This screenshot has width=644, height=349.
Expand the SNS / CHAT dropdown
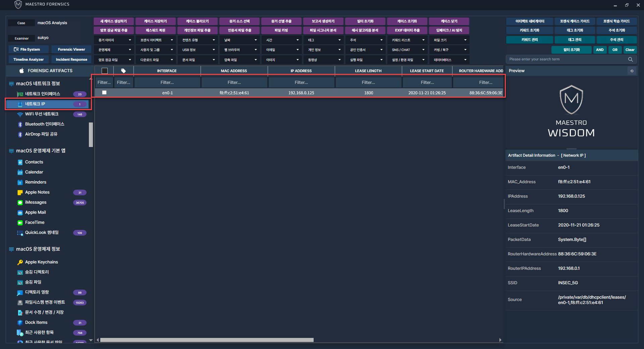[408, 50]
